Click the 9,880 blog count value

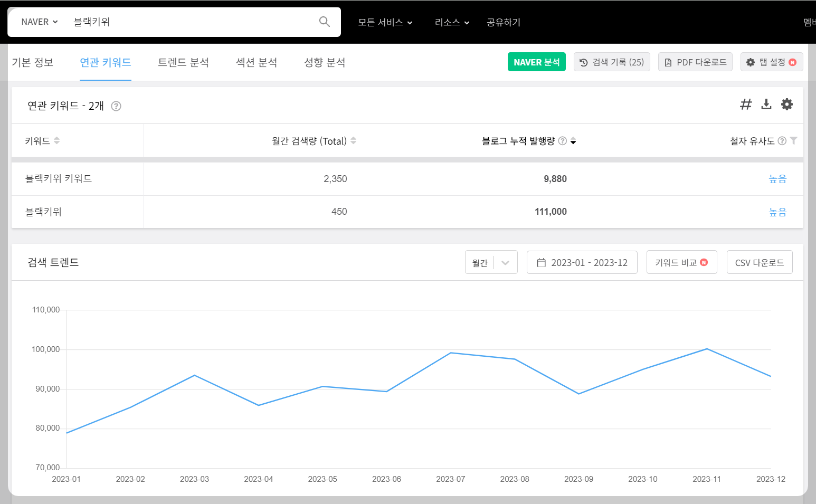(x=555, y=179)
